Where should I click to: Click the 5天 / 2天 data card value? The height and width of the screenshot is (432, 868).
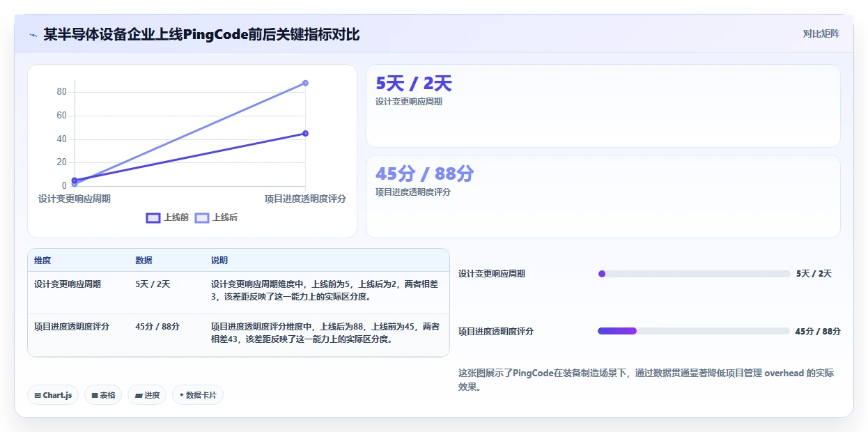(414, 84)
